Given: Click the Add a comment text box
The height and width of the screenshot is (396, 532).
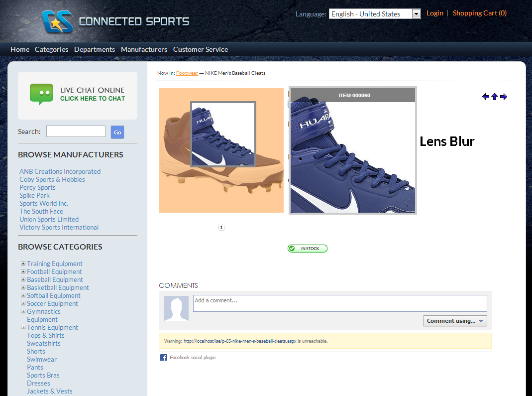Looking at the screenshot, I should pyautogui.click(x=340, y=303).
